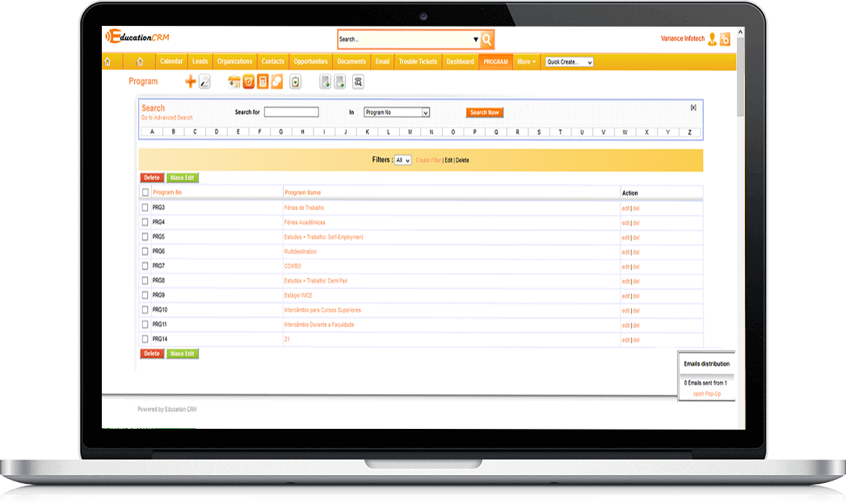The height and width of the screenshot is (504, 846).
Task: Filter by letter Z in alphabet bar
Action: [689, 132]
